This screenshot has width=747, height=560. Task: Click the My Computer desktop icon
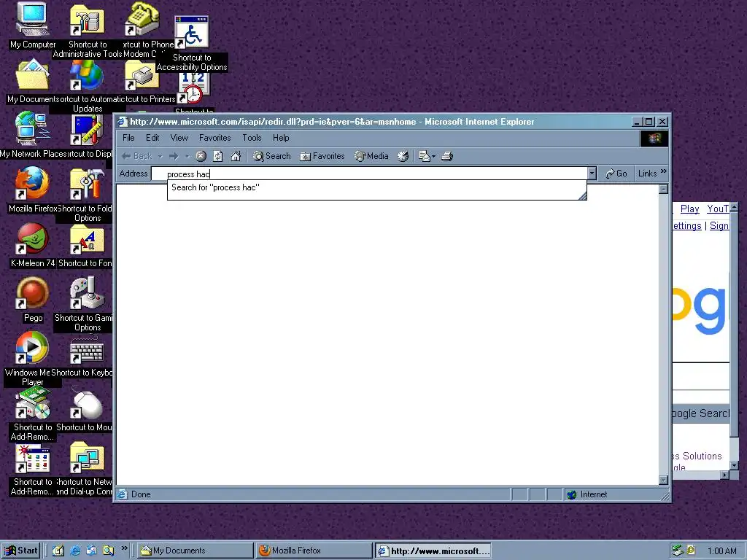click(32, 25)
